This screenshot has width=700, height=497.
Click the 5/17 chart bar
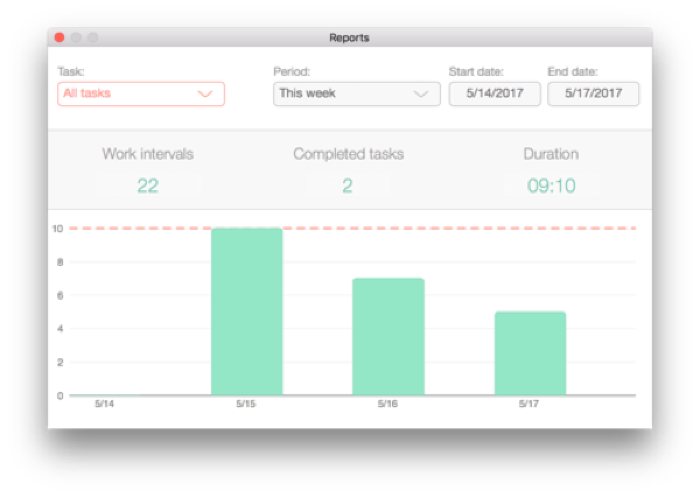point(530,353)
